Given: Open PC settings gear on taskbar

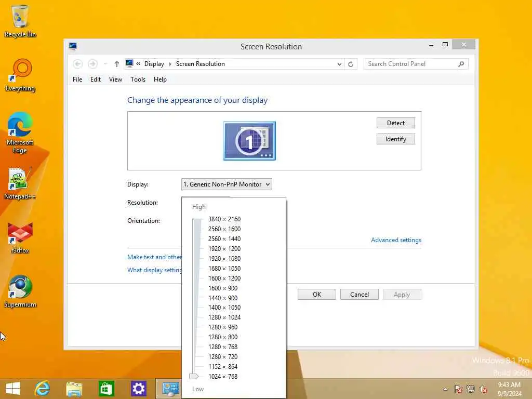Looking at the screenshot, I should pos(138,389).
